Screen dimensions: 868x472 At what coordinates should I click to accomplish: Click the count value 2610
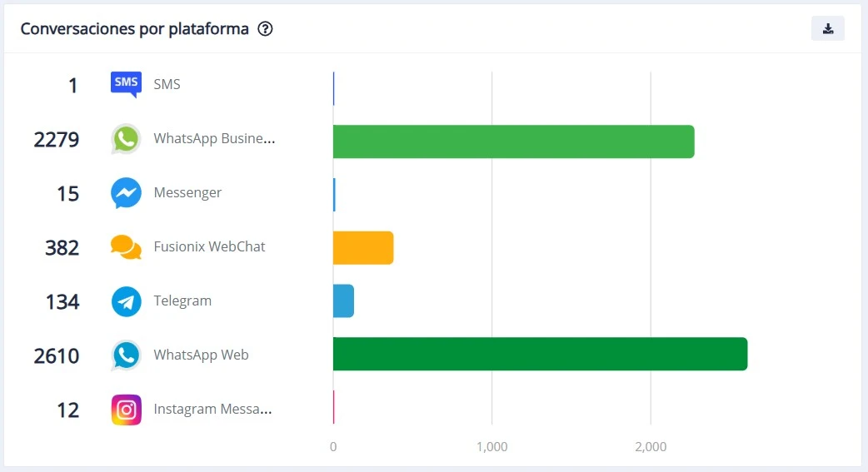tap(57, 355)
